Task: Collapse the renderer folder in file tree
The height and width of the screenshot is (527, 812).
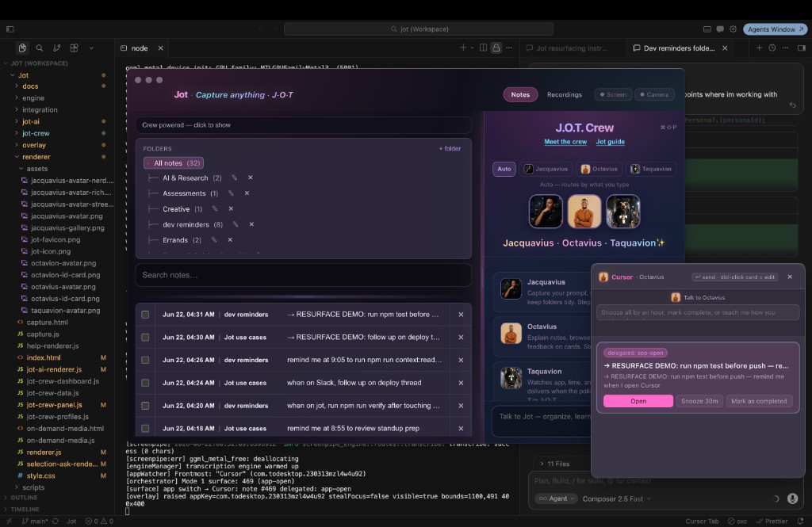Action: (x=36, y=157)
